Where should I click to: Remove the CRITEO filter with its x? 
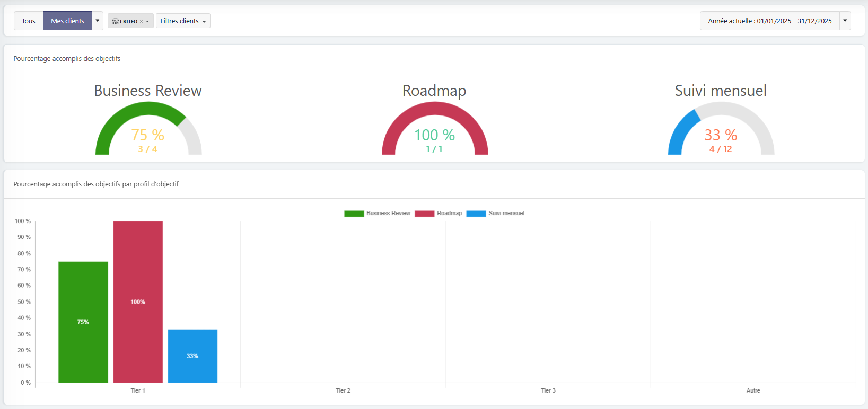coord(142,22)
